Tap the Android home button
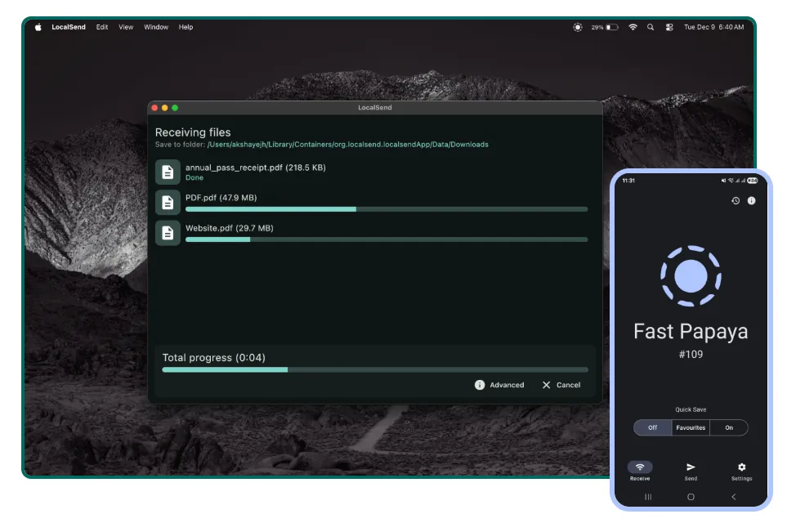The image size is (796, 532). tap(691, 498)
